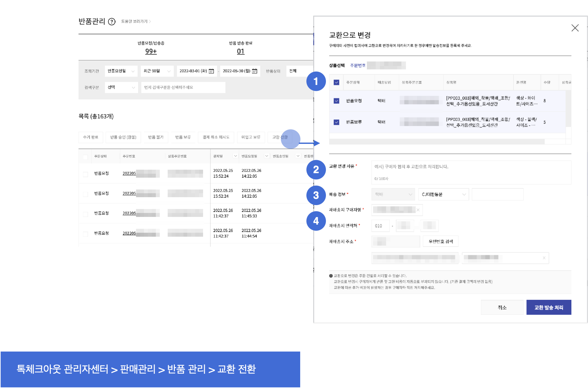Click the help question mark icon beside 반품관리

coord(112,22)
